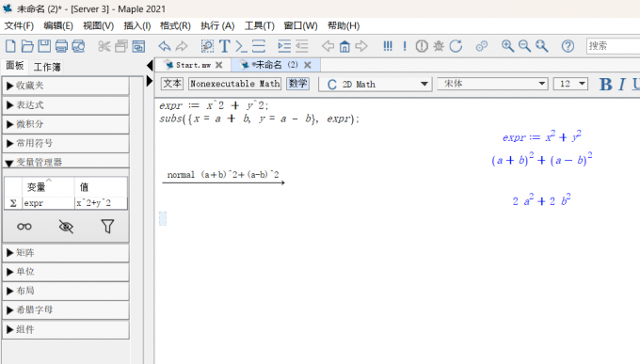
Task: Restart the Maple server icon
Action: click(x=456, y=46)
